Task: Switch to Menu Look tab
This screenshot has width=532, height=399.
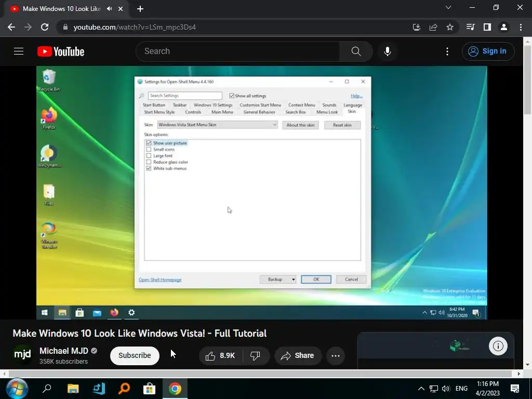Action: [x=327, y=112]
